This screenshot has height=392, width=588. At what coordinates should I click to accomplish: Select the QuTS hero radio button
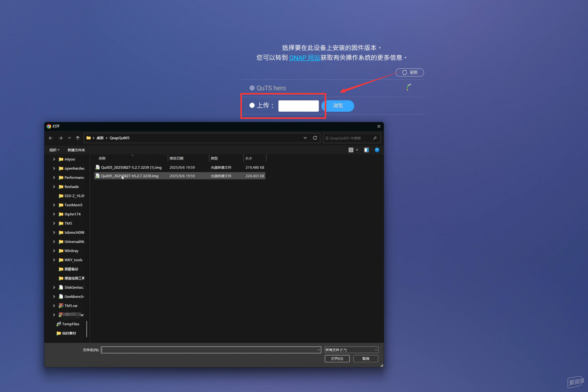(252, 88)
